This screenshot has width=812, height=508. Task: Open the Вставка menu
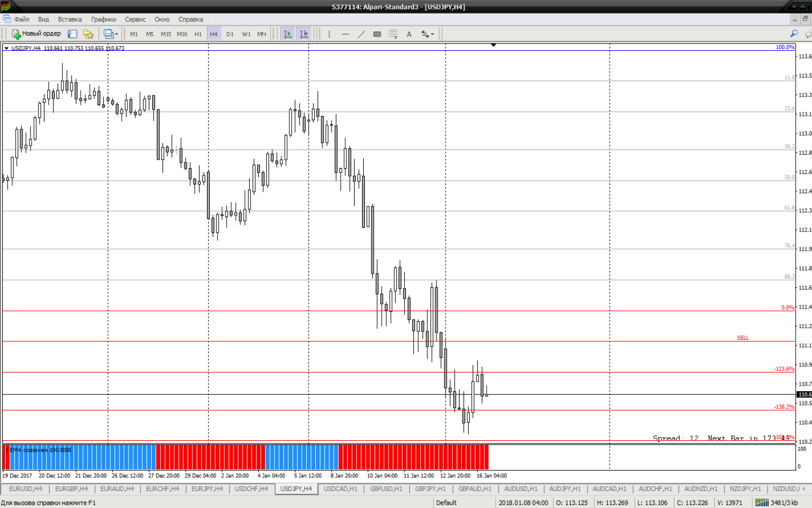coord(70,19)
